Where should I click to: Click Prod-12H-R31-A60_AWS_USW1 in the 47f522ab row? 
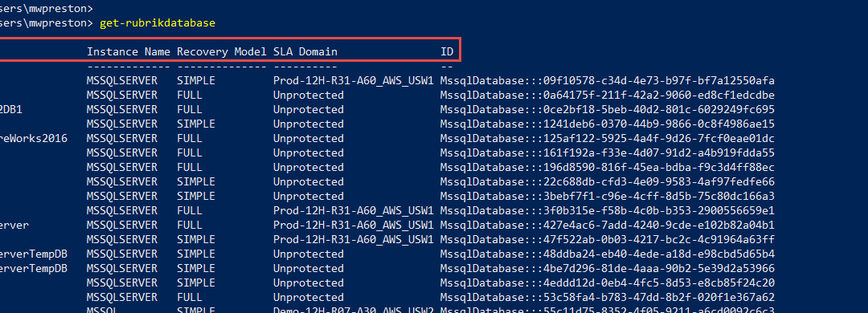353,239
